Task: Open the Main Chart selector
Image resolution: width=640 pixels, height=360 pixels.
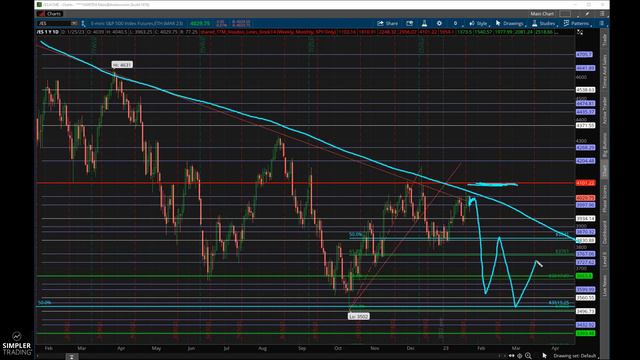Action: (542, 13)
